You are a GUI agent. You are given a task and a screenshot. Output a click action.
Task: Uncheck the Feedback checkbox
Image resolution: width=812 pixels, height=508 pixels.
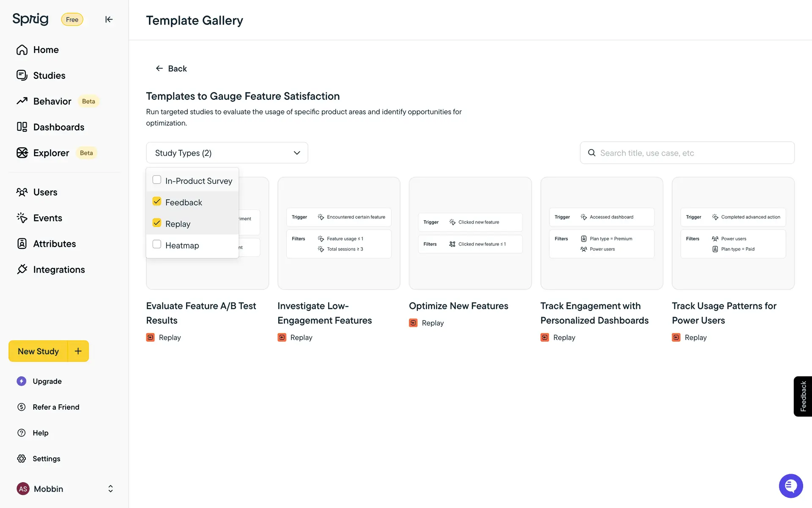click(157, 202)
